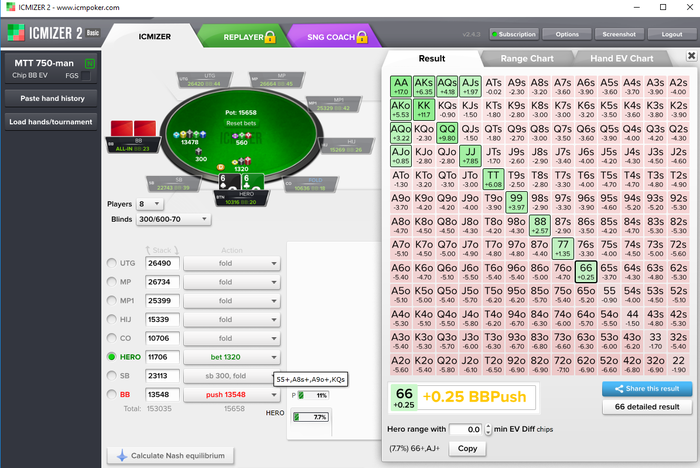Click the MP seat plate on table
This screenshot has height=468, width=700.
click(277, 80)
